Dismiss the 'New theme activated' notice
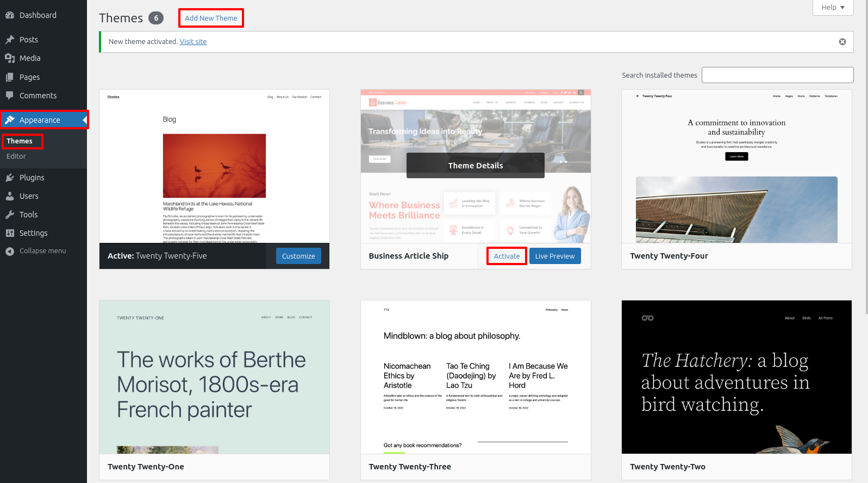This screenshot has width=868, height=483. (842, 42)
